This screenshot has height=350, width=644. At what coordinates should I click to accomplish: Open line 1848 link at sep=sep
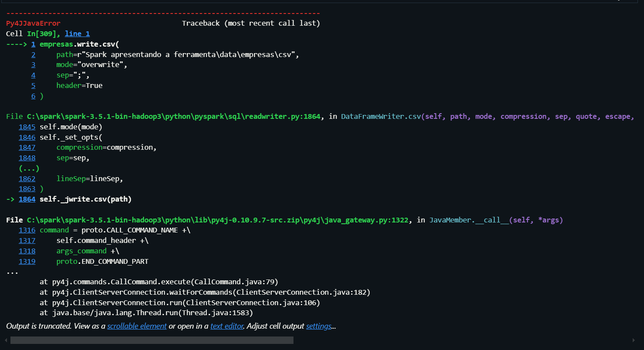(x=27, y=158)
